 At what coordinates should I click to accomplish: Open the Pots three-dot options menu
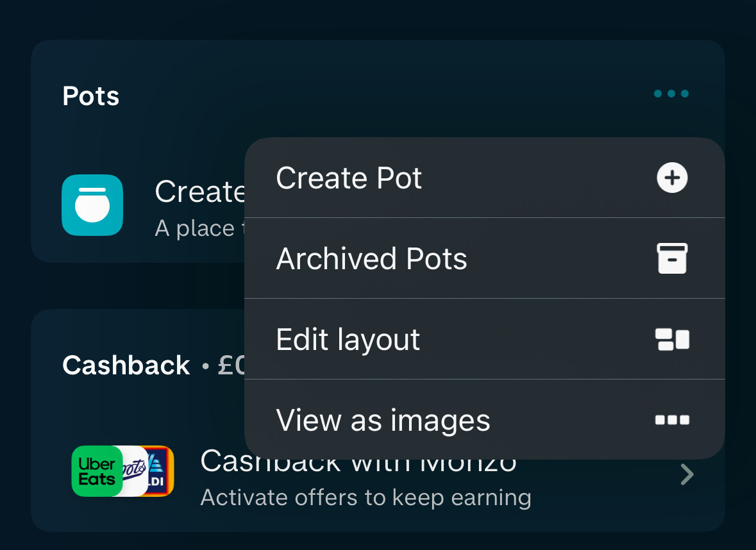tap(671, 94)
